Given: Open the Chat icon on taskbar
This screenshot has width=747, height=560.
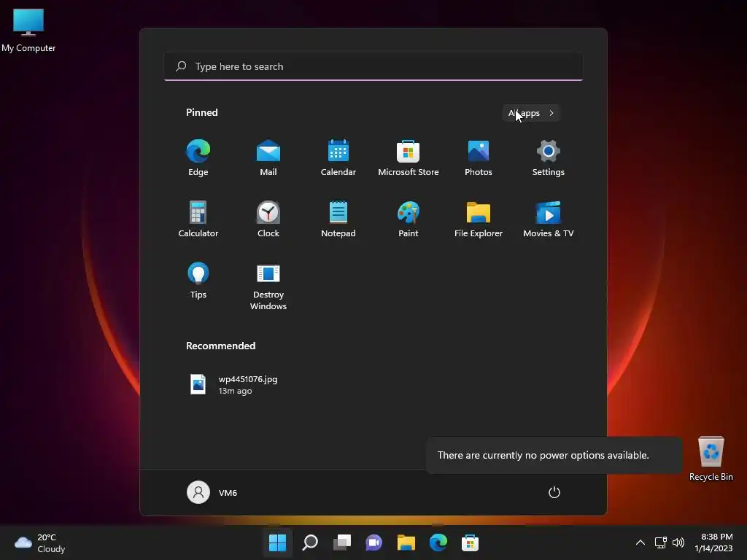Looking at the screenshot, I should pos(374,542).
